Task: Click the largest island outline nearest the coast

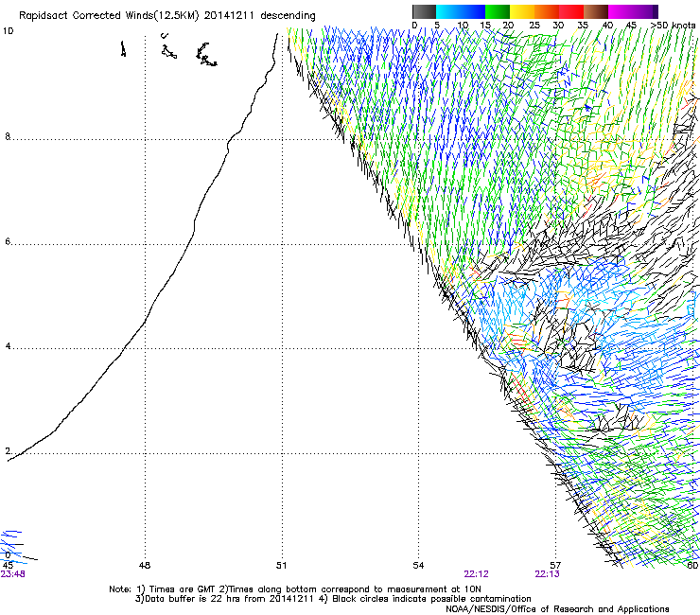Action: pos(206,55)
